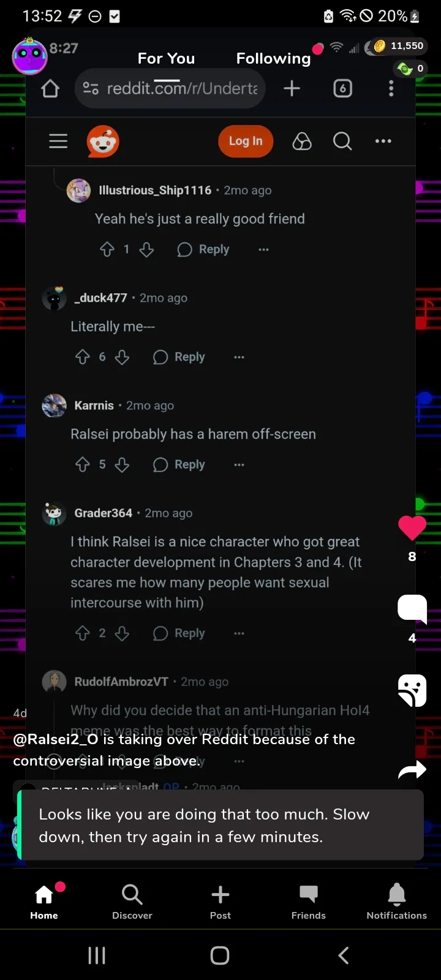This screenshot has width=441, height=980.
Task: Tap the like count number 8
Action: [412, 556]
